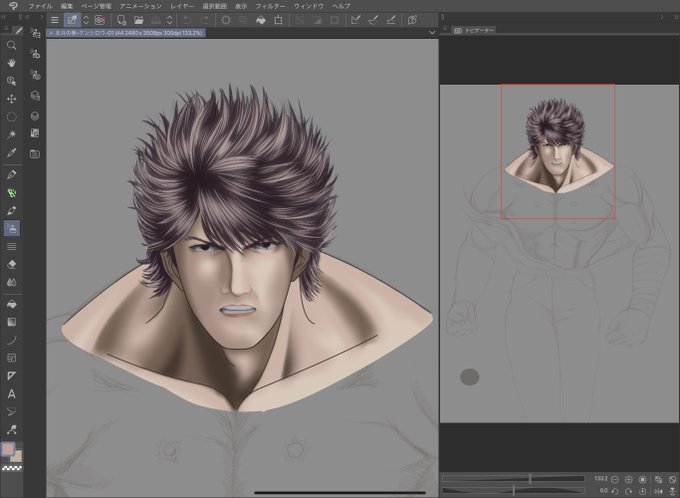This screenshot has height=498, width=680.
Task: Select the Correct line tool
Action: pyautogui.click(x=12, y=430)
